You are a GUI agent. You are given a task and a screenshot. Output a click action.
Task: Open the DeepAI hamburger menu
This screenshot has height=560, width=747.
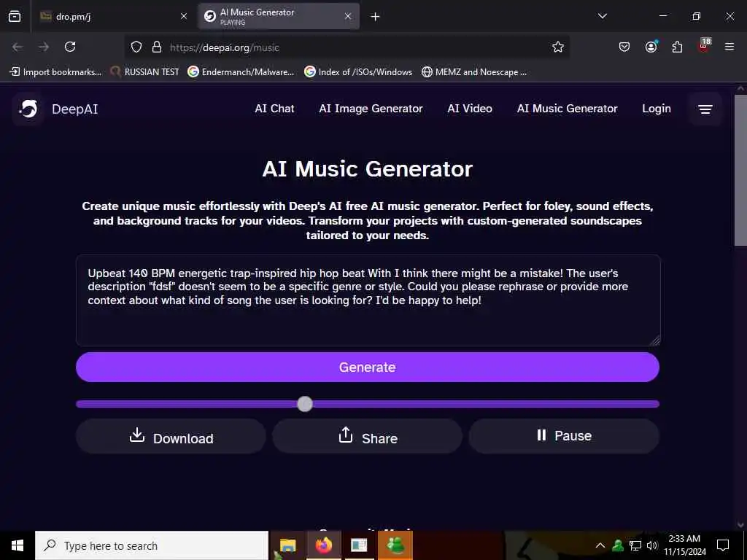point(705,109)
